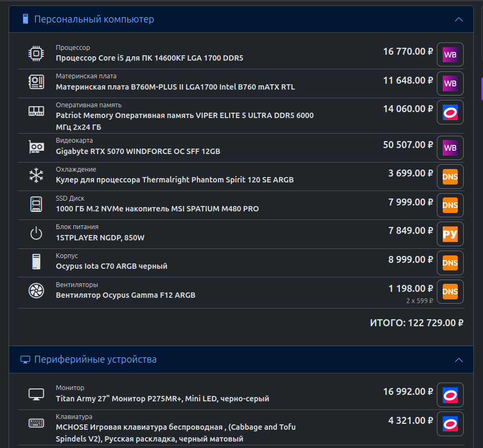
Task: Click the price 16 770.00 ₽
Action: 408,52
